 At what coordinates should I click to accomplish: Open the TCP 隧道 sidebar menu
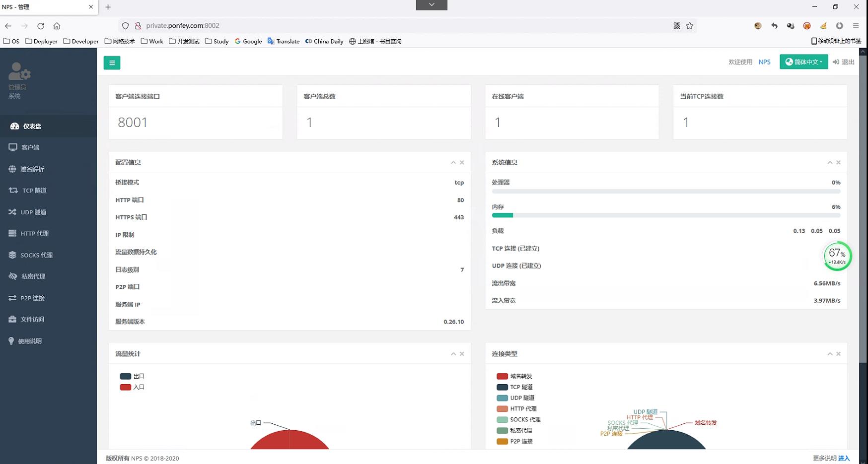[x=34, y=191]
